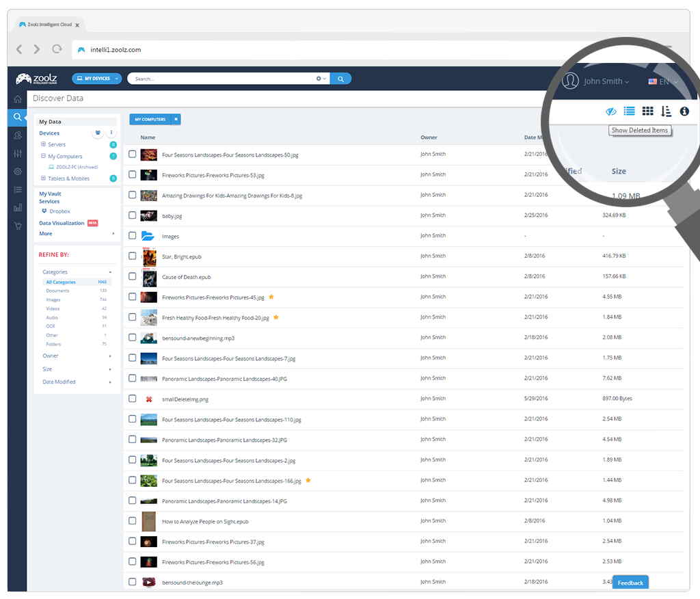Viewport: 700px width, 599px height.
Task: Click star next to Fresh Healthy Food-20.jpg
Action: tap(276, 317)
